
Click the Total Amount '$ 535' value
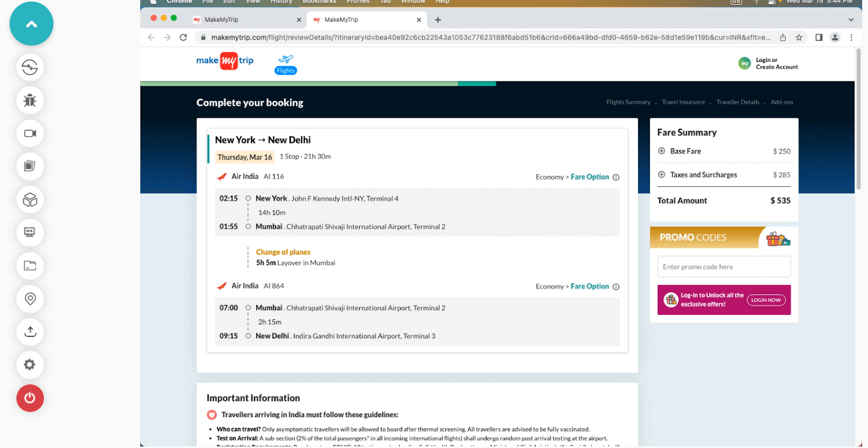click(780, 200)
